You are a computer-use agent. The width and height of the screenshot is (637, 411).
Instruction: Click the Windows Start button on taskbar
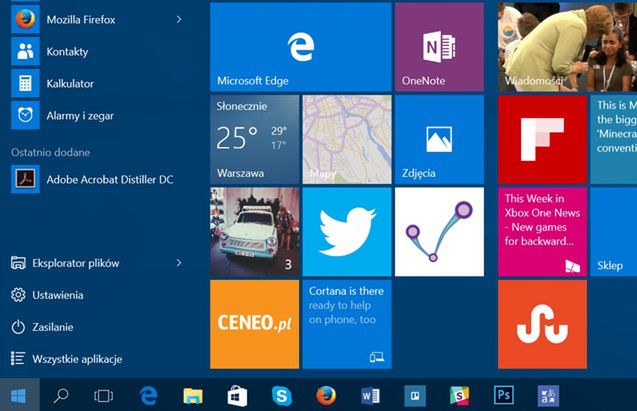click(x=19, y=395)
